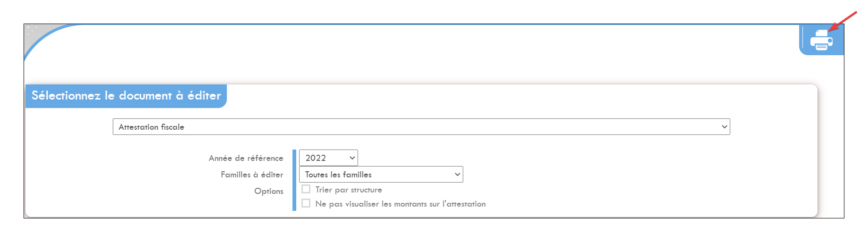
Task: Click the blue vertical separator bar beside the fields
Action: [294, 180]
